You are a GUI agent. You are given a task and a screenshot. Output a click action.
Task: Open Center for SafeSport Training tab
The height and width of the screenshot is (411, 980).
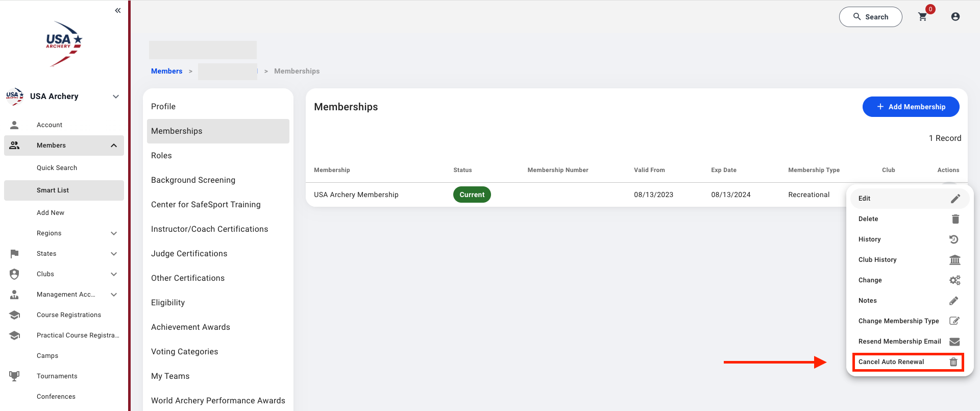point(218,205)
